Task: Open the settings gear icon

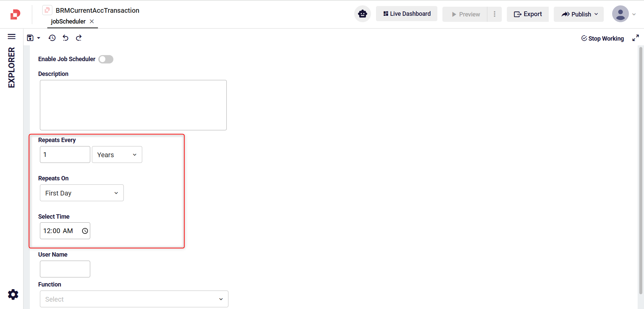Action: [x=13, y=295]
